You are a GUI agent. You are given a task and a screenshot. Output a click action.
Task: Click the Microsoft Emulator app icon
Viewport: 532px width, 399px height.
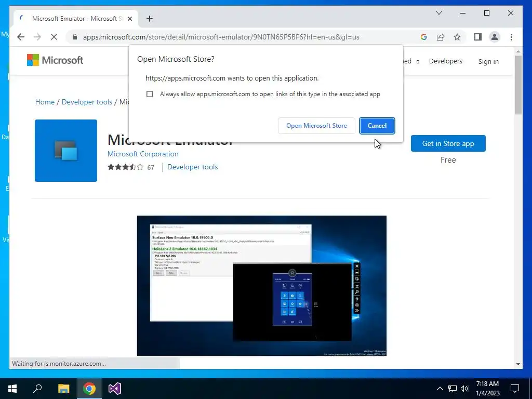tap(66, 151)
